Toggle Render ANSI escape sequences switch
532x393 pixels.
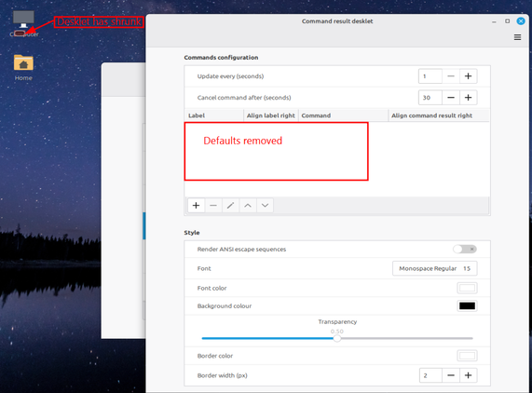[x=465, y=250]
